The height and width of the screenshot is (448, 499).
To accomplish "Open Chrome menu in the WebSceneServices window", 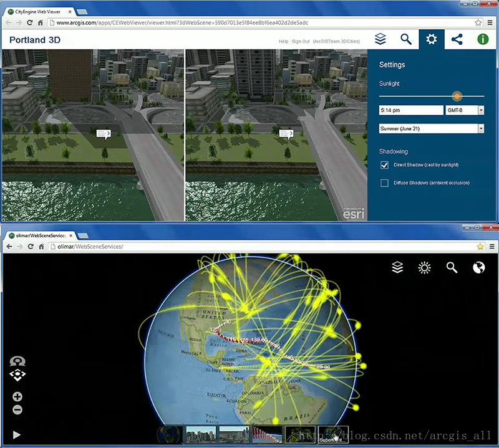I will tap(490, 247).
